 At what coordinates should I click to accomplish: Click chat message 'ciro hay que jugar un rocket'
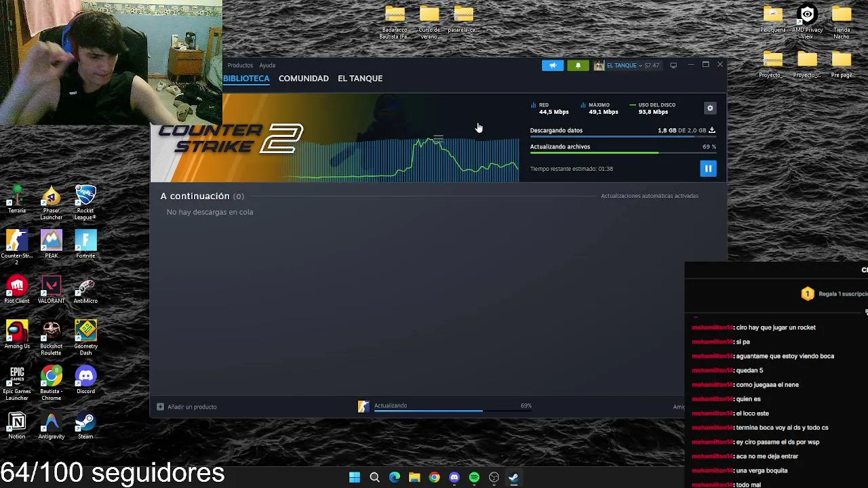pyautogui.click(x=776, y=327)
